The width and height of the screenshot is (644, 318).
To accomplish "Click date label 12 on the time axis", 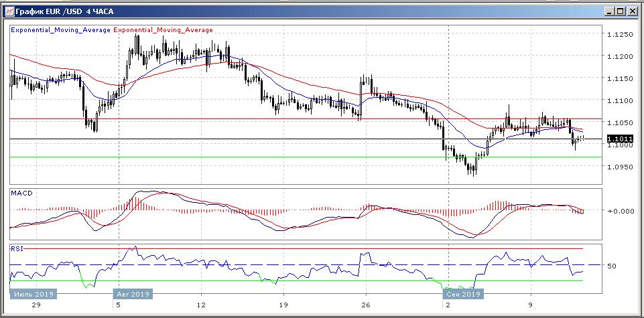I will point(200,305).
